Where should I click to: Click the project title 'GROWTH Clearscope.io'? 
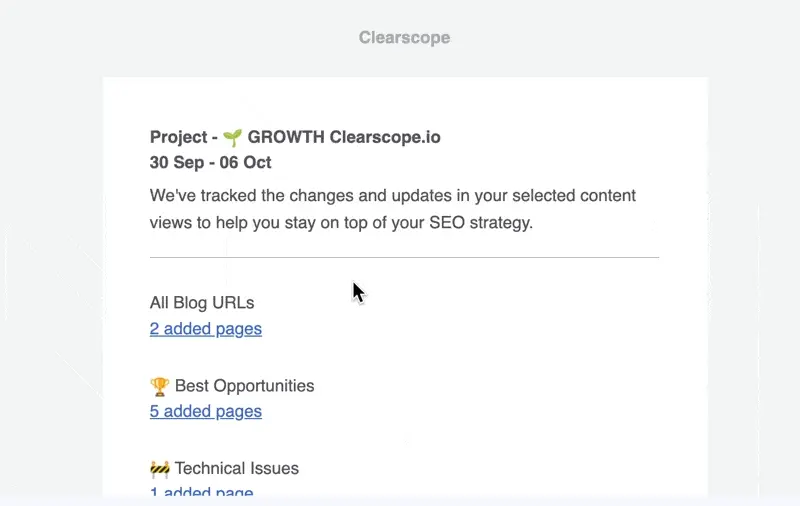pos(344,137)
